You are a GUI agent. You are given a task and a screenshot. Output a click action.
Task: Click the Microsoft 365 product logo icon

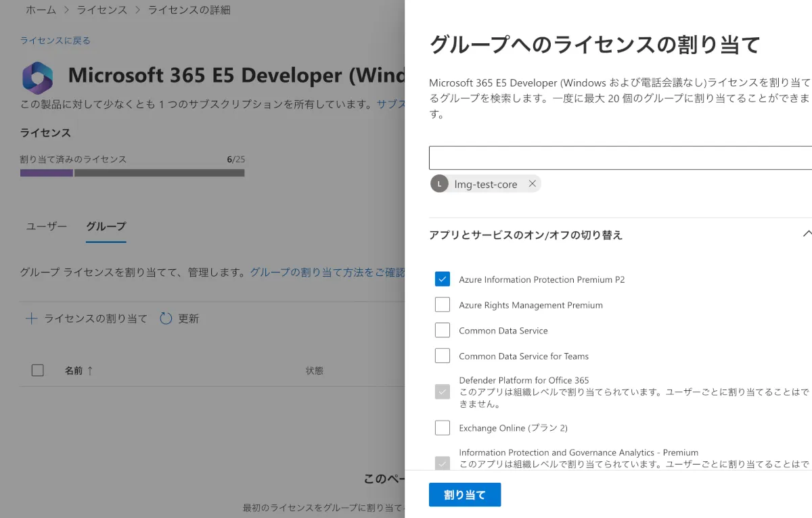coord(37,77)
